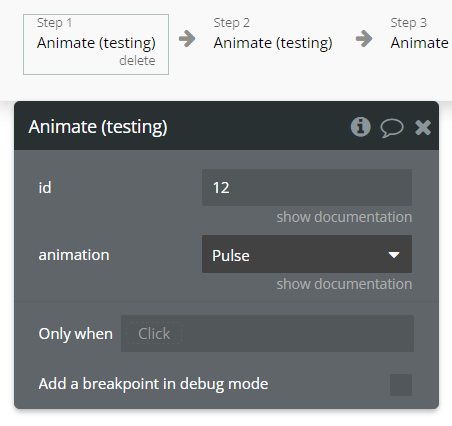The height and width of the screenshot is (426, 452).
Task: Enable the breakpoint in debug mode checkbox
Action: [x=401, y=385]
